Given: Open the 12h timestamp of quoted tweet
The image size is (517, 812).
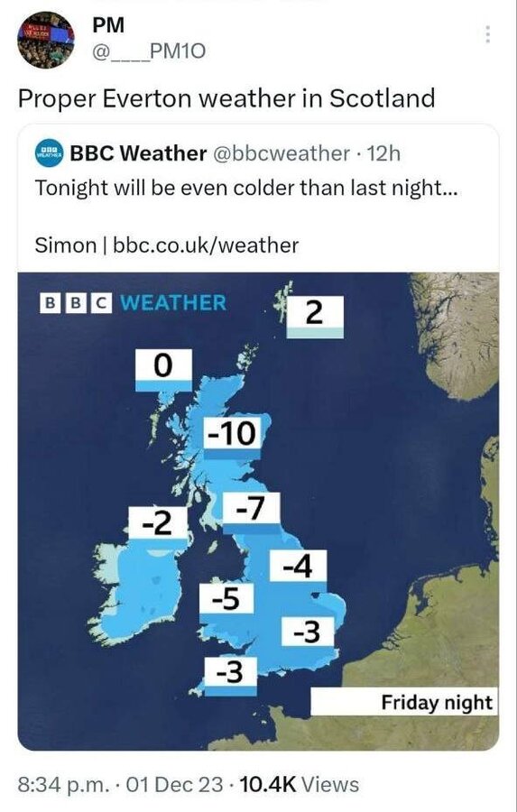Looking at the screenshot, I should tap(383, 153).
